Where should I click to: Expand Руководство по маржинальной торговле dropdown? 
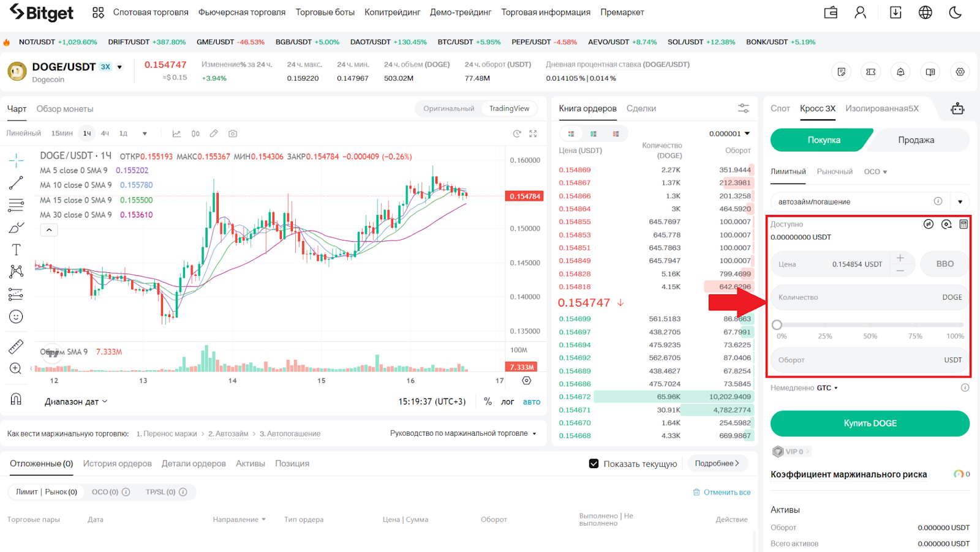point(463,433)
